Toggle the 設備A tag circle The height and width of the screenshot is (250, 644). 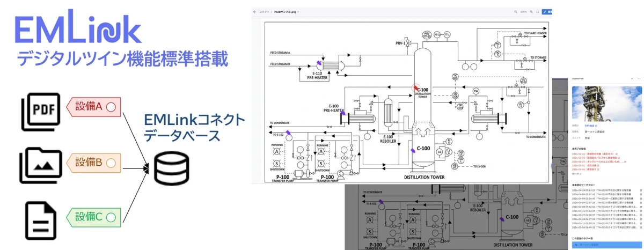pos(111,107)
